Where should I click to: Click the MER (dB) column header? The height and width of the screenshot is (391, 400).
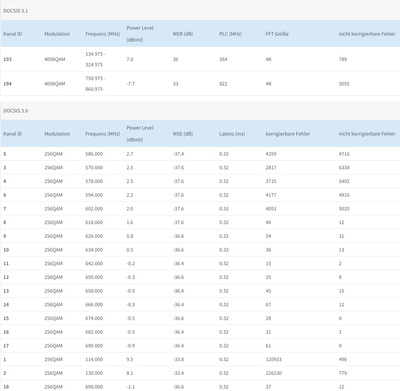point(183,34)
